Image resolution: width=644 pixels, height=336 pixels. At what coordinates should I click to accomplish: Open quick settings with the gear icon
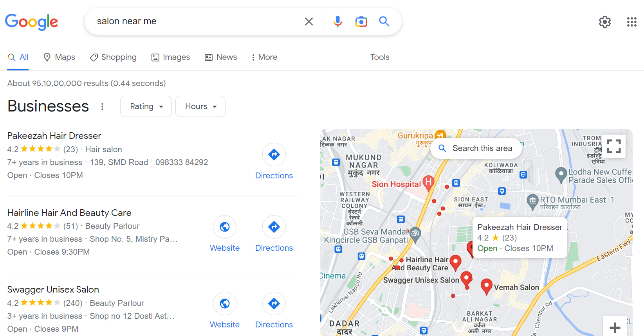tap(604, 22)
